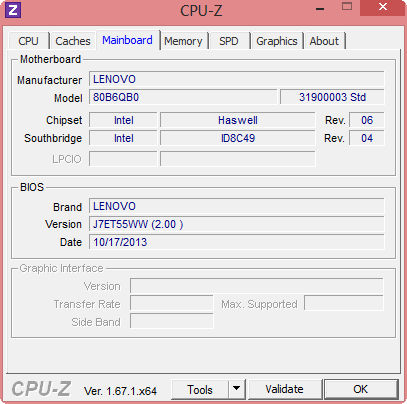Switch to the Graphics tab
This screenshot has height=404, width=407.
tap(277, 41)
